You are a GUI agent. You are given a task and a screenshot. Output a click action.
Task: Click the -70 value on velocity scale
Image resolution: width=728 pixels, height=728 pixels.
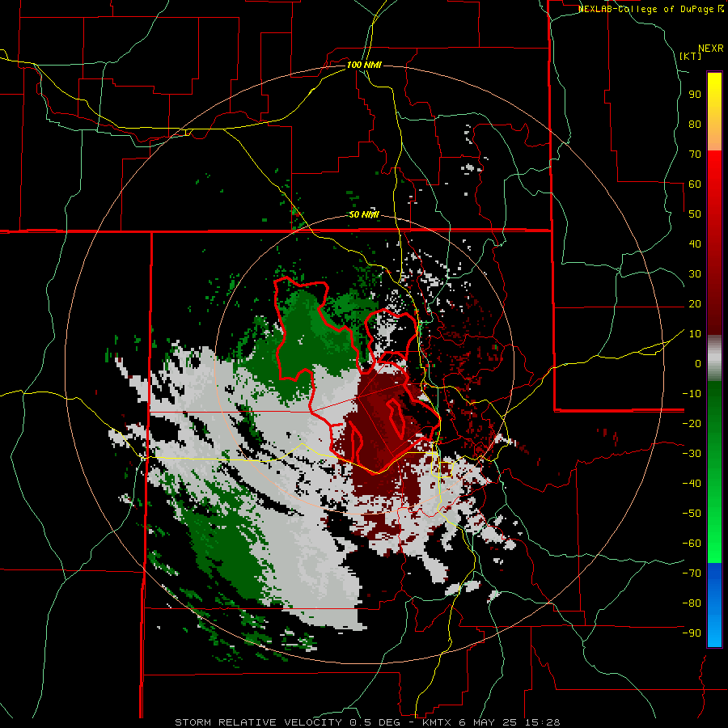coord(692,574)
